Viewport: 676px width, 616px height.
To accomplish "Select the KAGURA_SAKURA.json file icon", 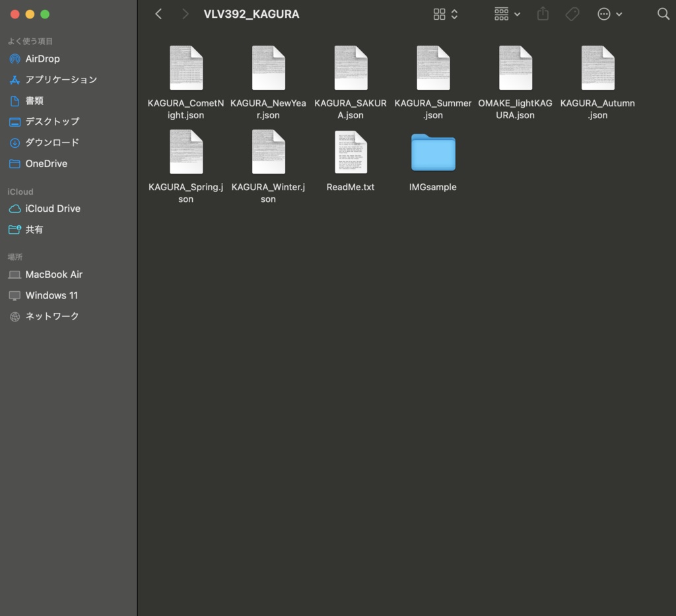I will coord(351,68).
